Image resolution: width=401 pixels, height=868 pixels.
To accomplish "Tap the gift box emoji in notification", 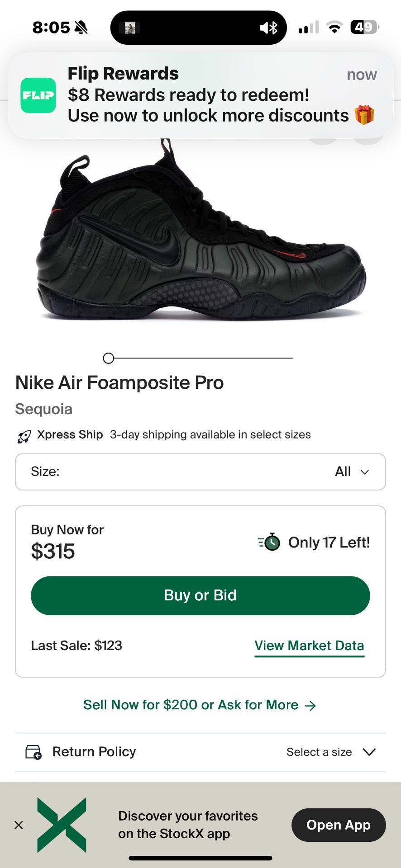I will (364, 115).
